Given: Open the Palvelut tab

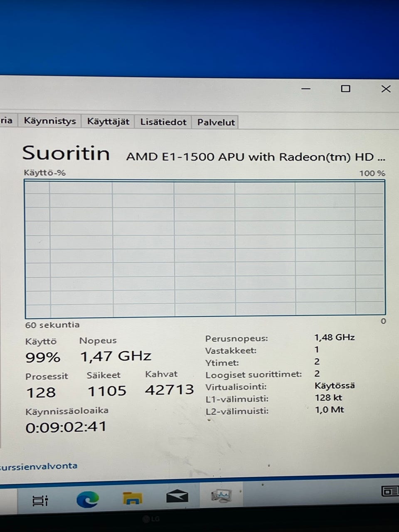Looking at the screenshot, I should (x=216, y=122).
